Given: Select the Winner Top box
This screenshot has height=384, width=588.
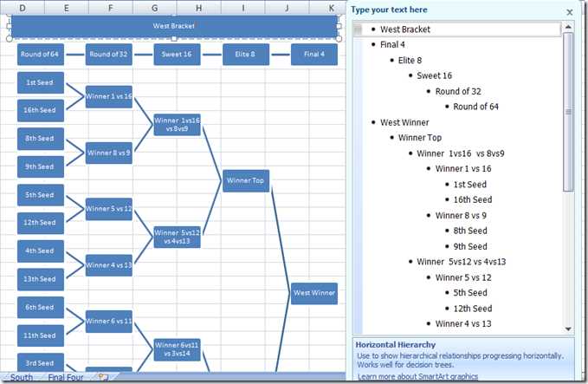Looking at the screenshot, I should 246,180.
